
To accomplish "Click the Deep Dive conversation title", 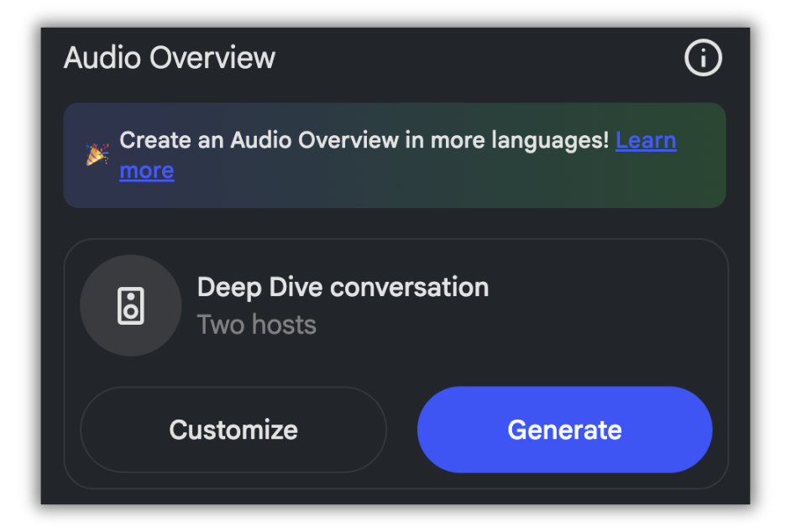I will coord(343,288).
